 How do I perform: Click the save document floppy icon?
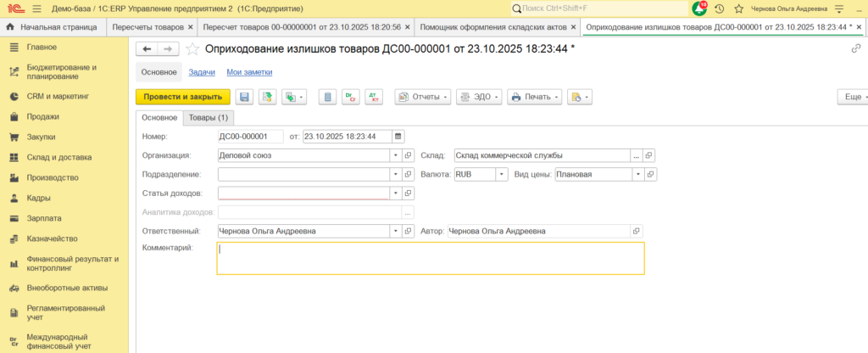[244, 97]
